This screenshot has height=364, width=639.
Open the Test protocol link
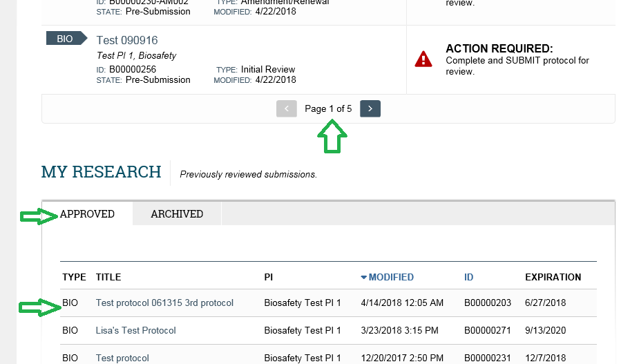tap(122, 358)
